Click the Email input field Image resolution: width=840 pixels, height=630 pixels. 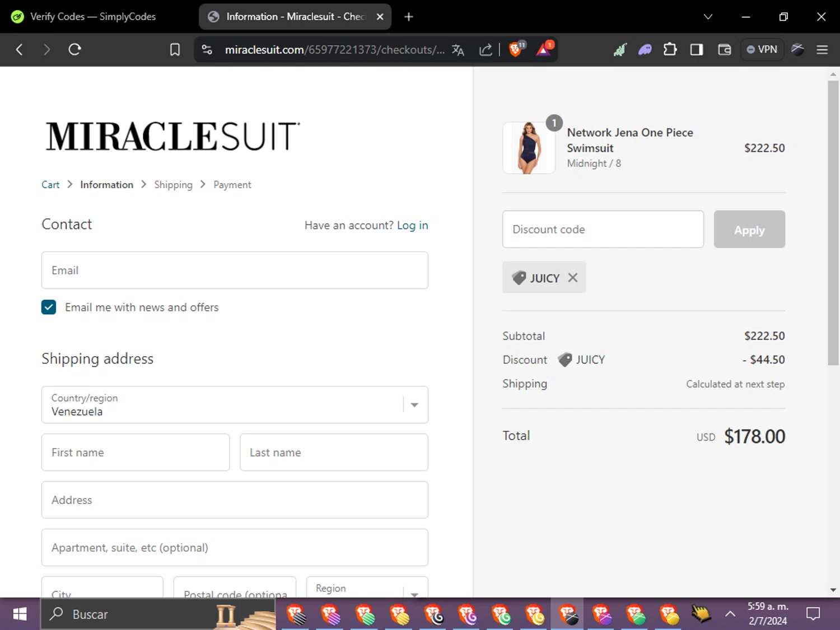pos(235,270)
